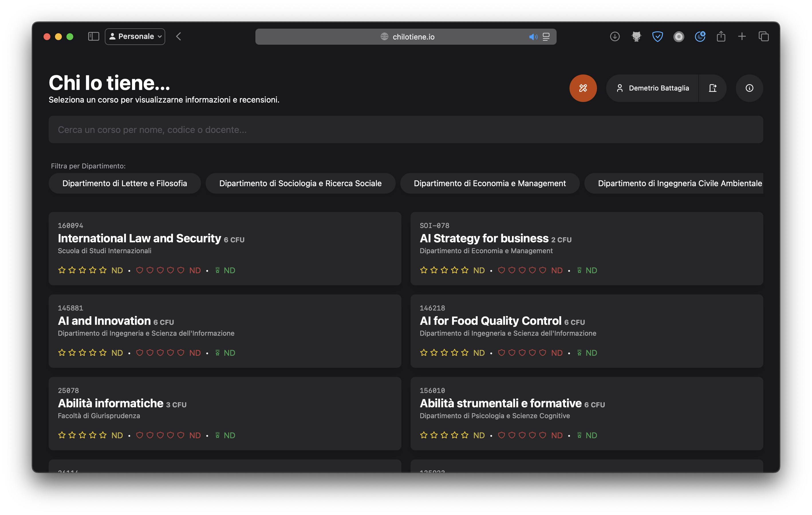Screen dimensions: 812x515
Task: Show tab overview icon
Action: click(x=763, y=36)
